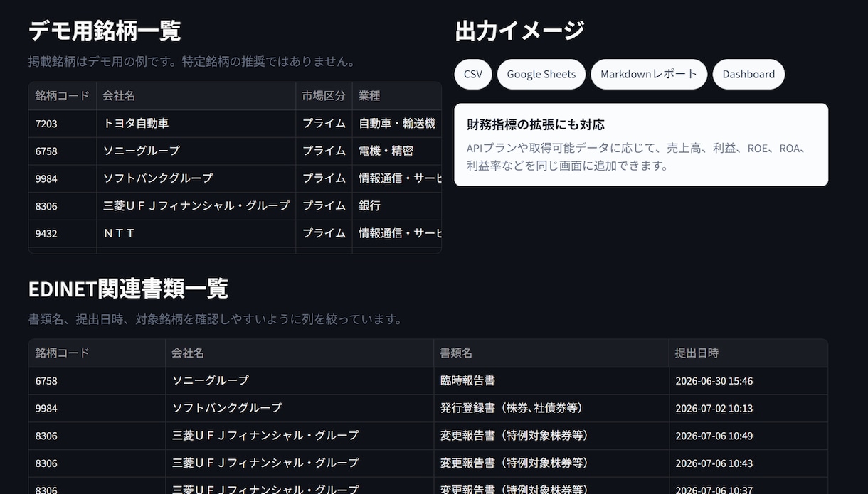Select the Google Sheets output pill
Screen dimensions: 868x494
click(541, 74)
